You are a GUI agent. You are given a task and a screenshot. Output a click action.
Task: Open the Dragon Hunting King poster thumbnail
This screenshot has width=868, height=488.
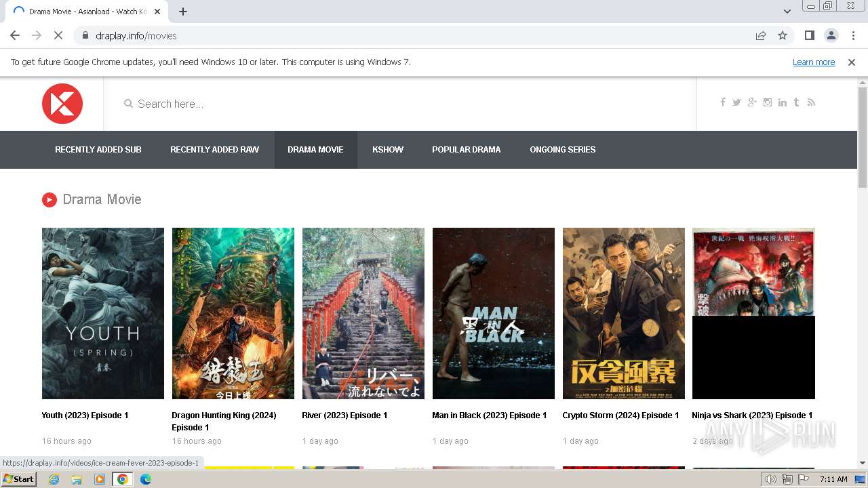[x=233, y=313]
